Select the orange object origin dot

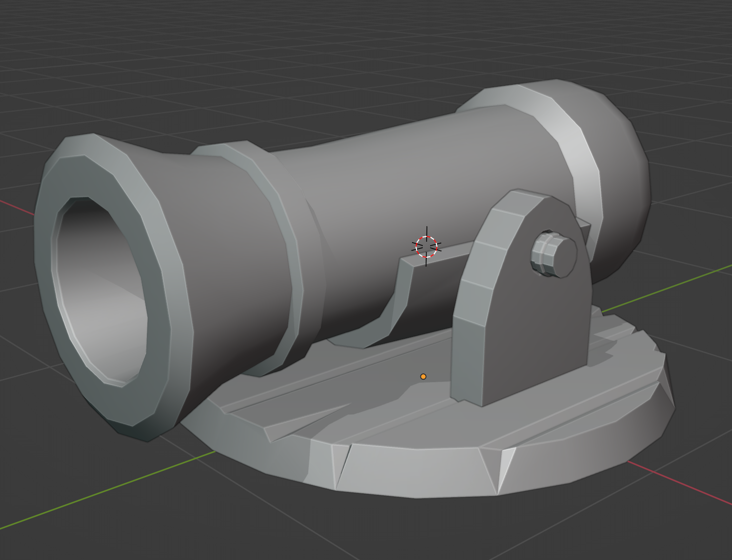422,376
